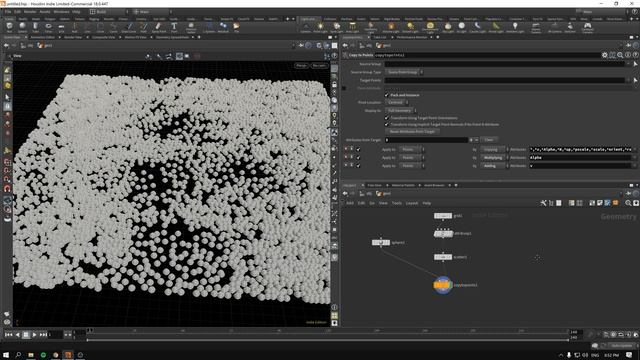Open the Render menu

[30, 12]
